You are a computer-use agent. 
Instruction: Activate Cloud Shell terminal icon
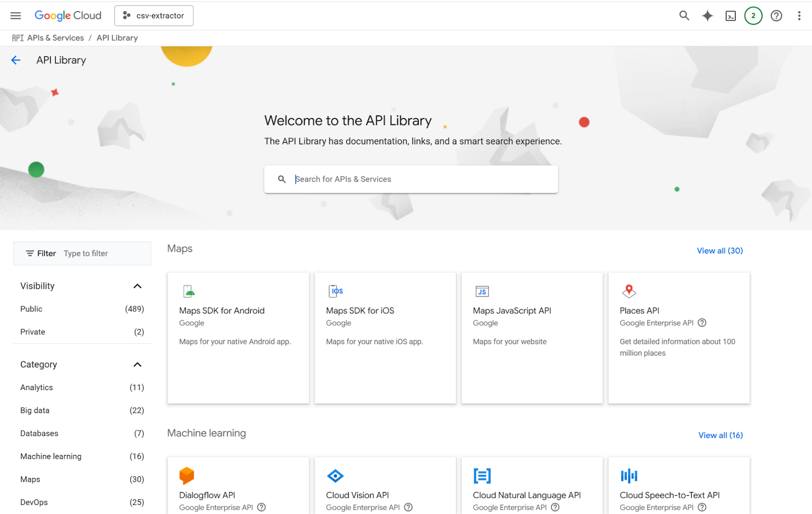(730, 16)
